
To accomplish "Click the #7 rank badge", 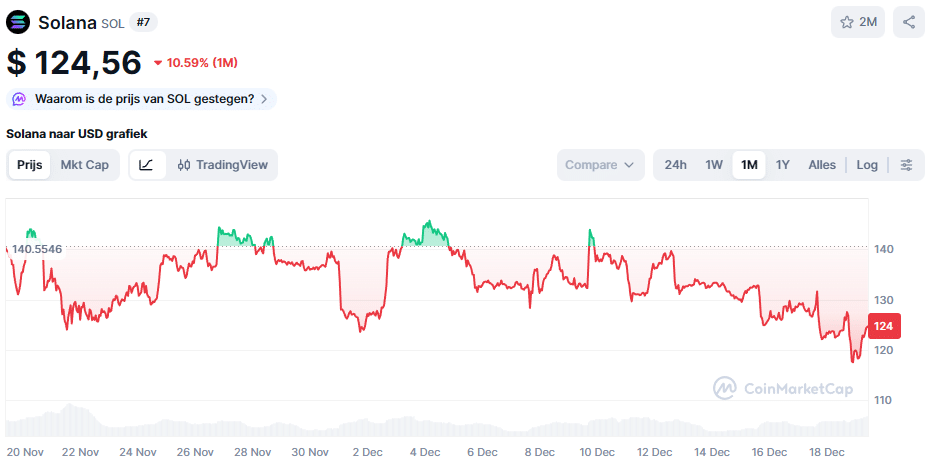I will tap(143, 22).
